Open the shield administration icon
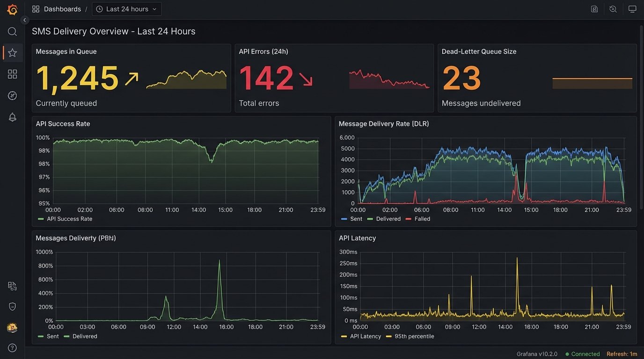Viewport: 644px width, 359px height. [x=12, y=307]
